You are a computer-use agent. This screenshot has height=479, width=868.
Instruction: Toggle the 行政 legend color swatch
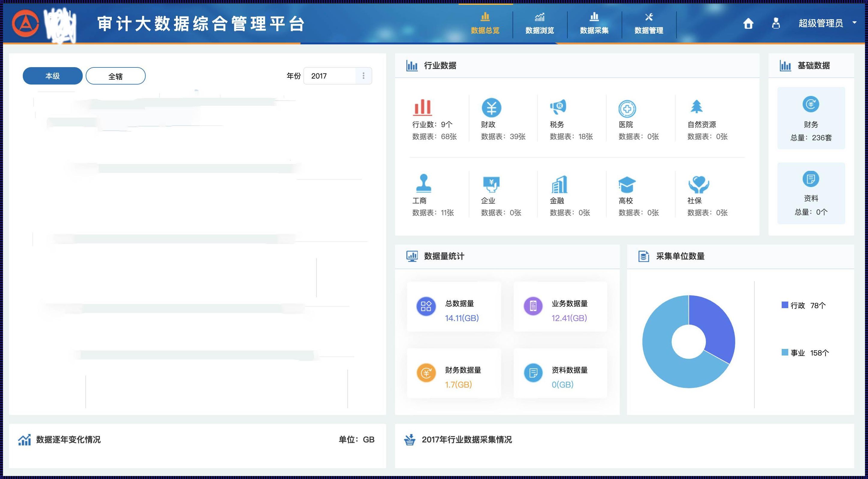pos(785,305)
